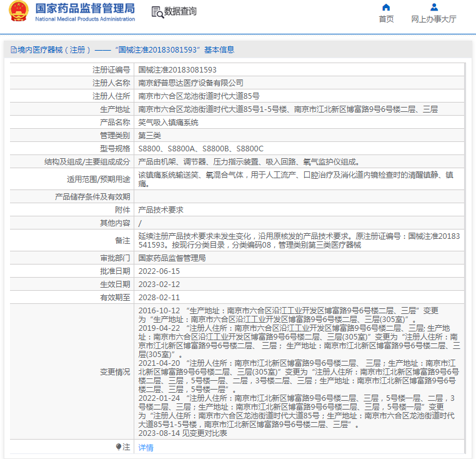Click National Medical Products Administration text
Screen dimensions: 476x459
coord(85,19)
